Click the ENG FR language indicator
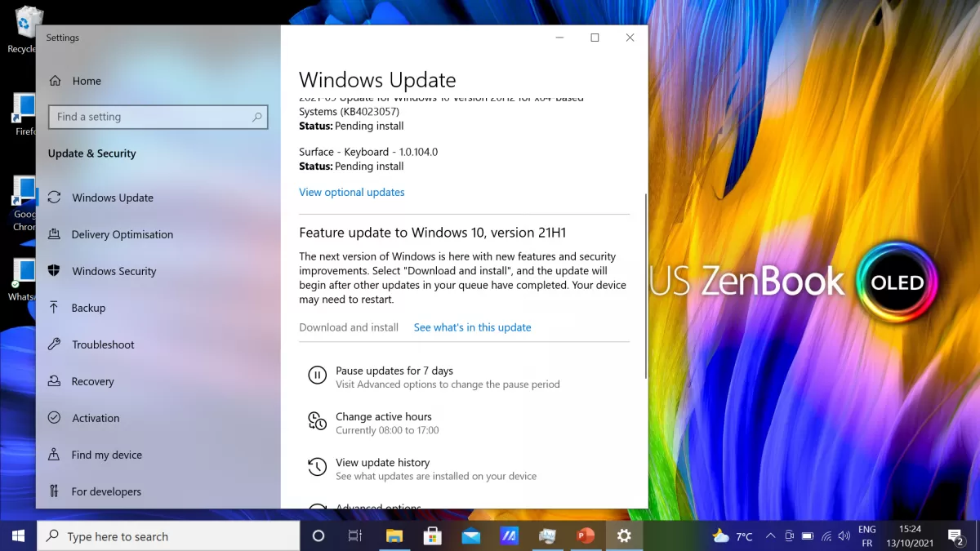Viewport: 980px width, 551px height. 867,536
